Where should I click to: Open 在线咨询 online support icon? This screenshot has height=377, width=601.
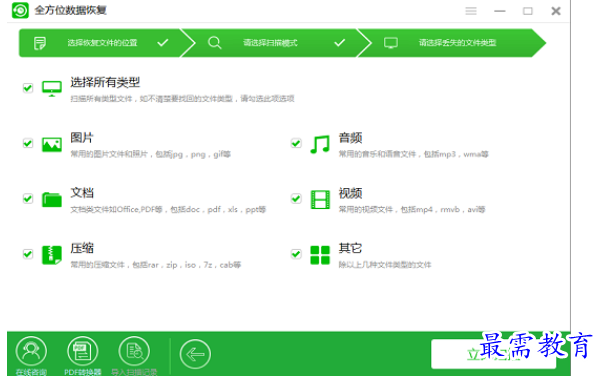[31, 351]
